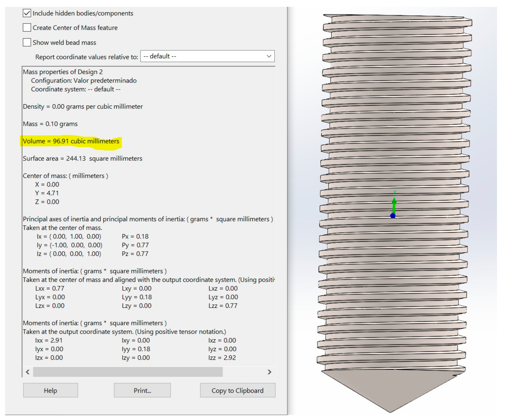508x420 pixels.
Task: Select the Surface area = 244.13 text
Action: [83, 158]
